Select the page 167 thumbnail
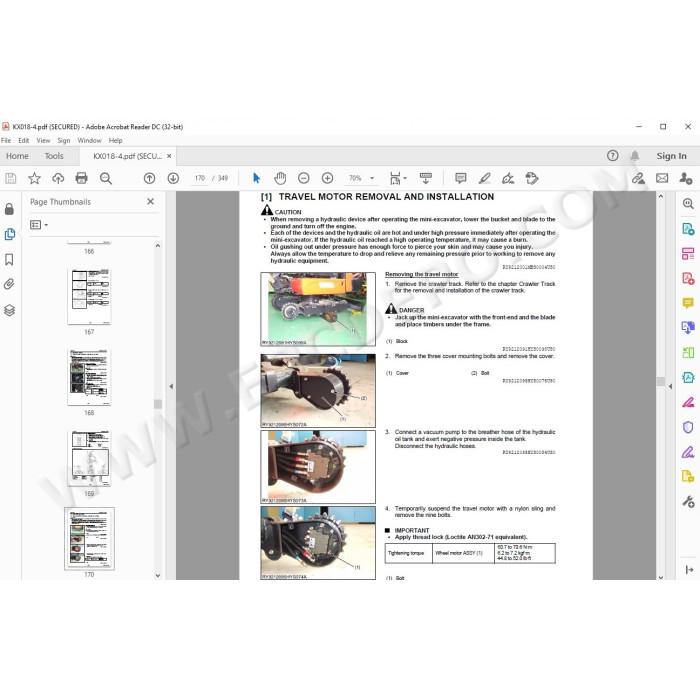Screen dimensions: 700x700 (89, 297)
